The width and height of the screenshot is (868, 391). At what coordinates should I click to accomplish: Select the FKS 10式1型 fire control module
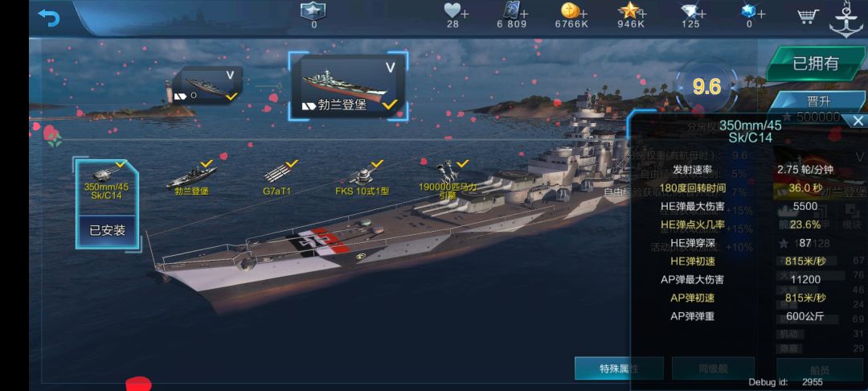(x=362, y=179)
